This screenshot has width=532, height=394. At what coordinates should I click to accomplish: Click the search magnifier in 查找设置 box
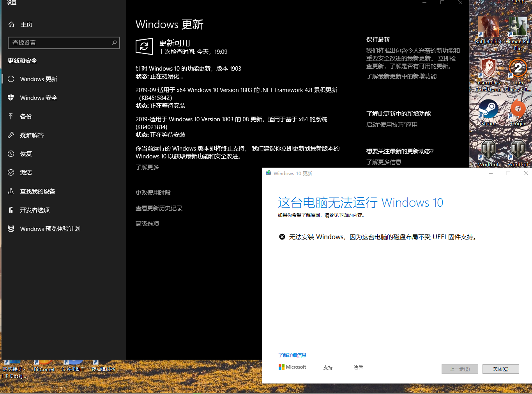click(114, 43)
